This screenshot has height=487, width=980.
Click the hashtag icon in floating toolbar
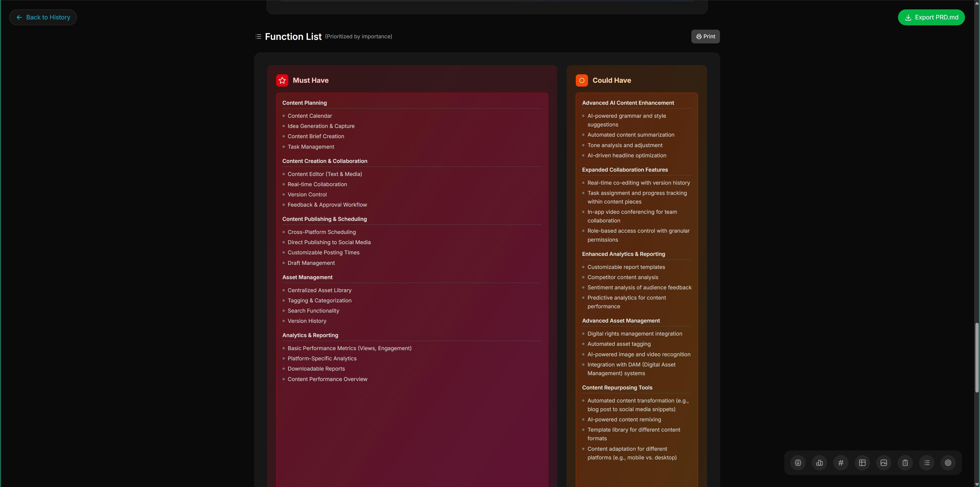(841, 463)
